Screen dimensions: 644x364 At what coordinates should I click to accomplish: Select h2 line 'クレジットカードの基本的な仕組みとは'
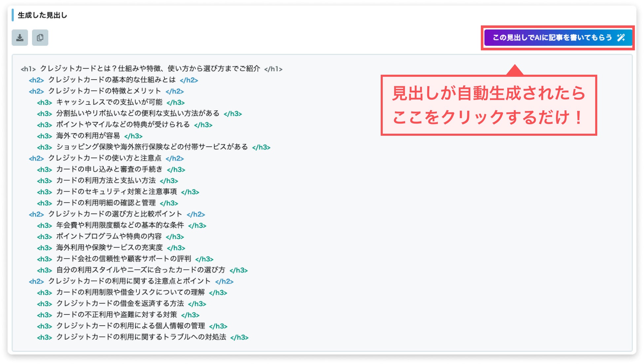112,80
